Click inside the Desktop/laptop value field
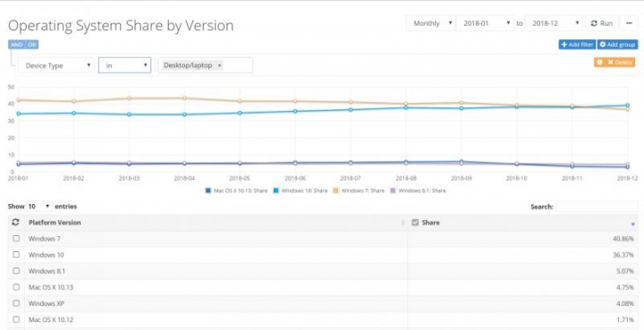 [x=206, y=65]
